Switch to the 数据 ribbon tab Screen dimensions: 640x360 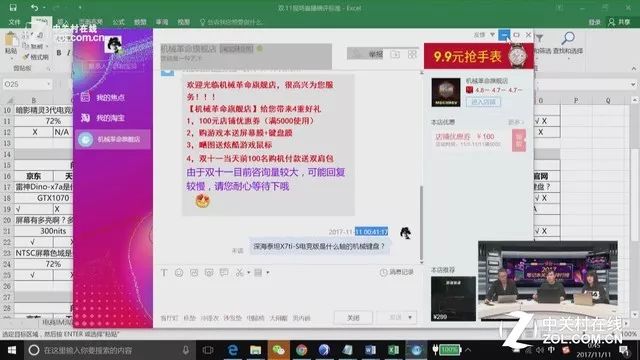(x=140, y=22)
